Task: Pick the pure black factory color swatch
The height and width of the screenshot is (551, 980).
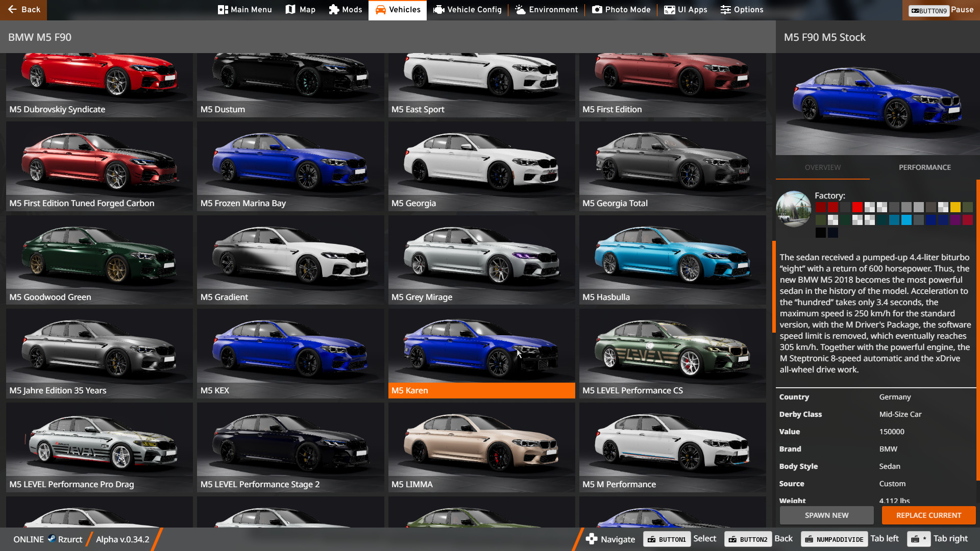Action: [x=820, y=233]
